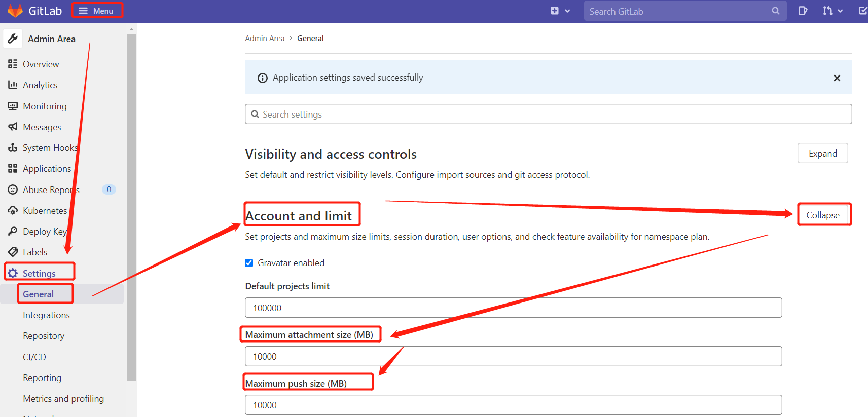Open the to-do list icon
Image resolution: width=868 pixels, height=417 pixels.
point(863,11)
